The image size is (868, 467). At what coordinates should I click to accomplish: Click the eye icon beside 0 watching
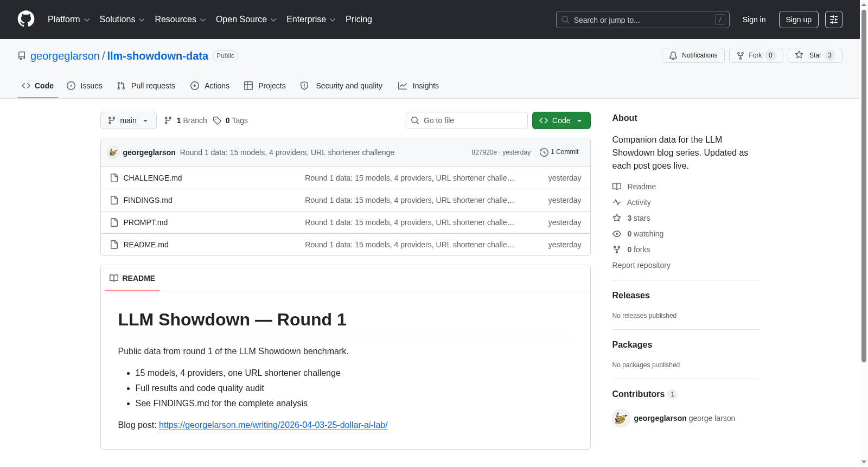[x=617, y=234]
